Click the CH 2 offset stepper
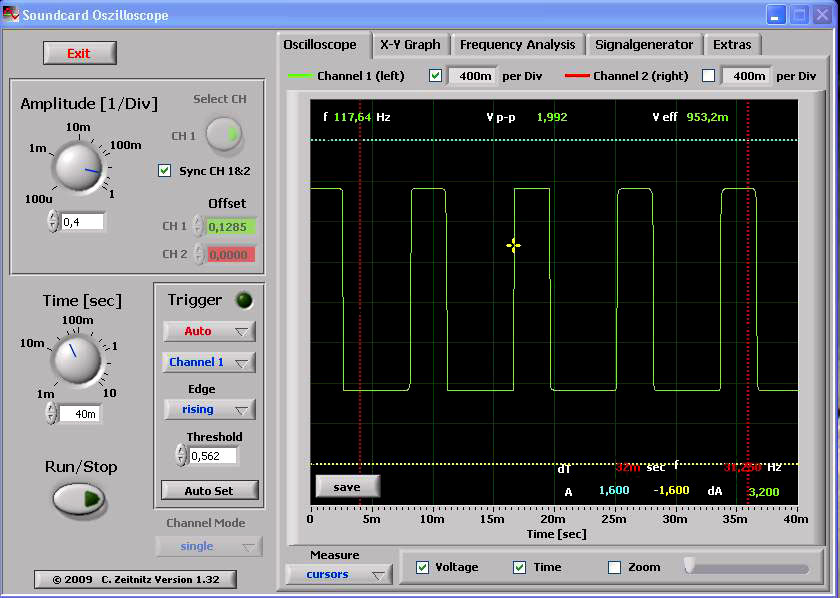This screenshot has width=840, height=598. 199,254
